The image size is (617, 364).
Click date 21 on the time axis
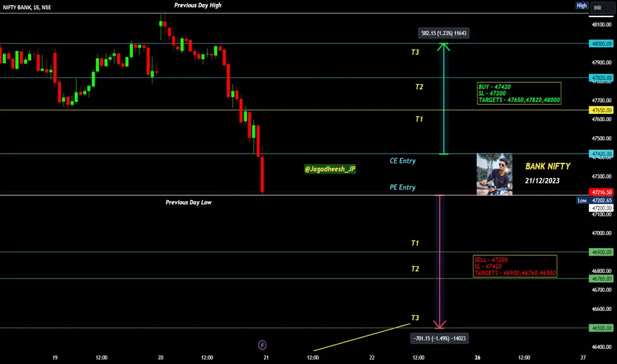(x=266, y=357)
